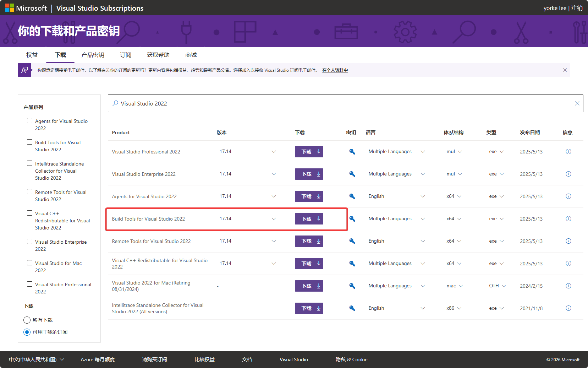Check Agents for Visual Studio 2022 filter
The height and width of the screenshot is (368, 588).
(30, 121)
